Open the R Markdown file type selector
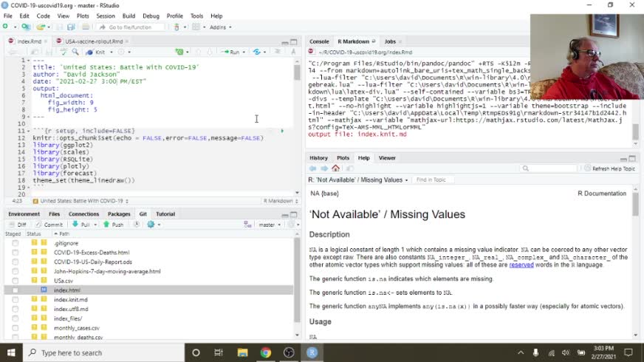 [281, 201]
